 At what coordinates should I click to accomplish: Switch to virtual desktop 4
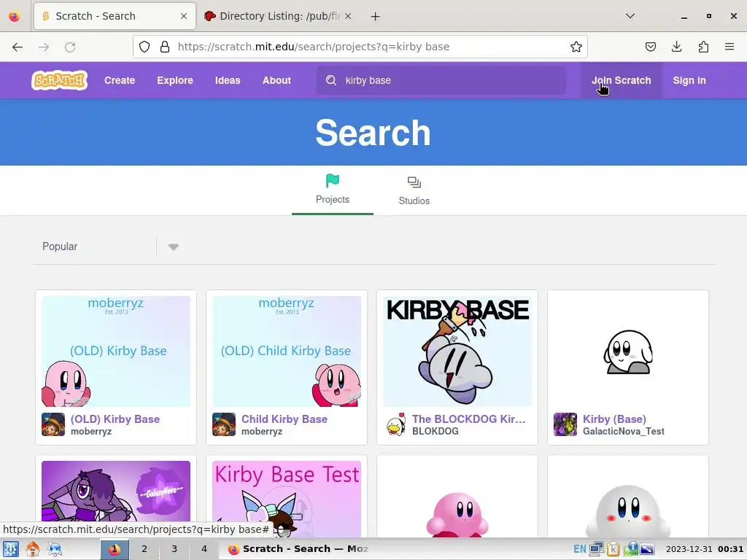click(204, 549)
